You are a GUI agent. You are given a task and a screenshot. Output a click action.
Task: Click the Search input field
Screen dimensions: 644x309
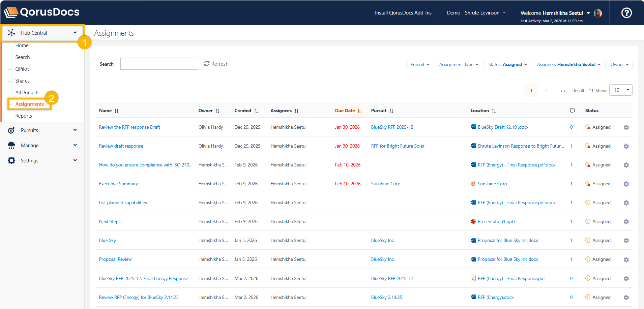tap(159, 64)
